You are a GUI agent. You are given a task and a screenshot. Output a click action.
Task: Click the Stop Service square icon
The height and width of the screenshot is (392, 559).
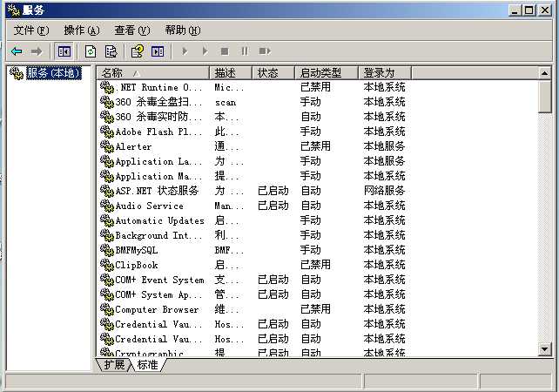[x=225, y=51]
